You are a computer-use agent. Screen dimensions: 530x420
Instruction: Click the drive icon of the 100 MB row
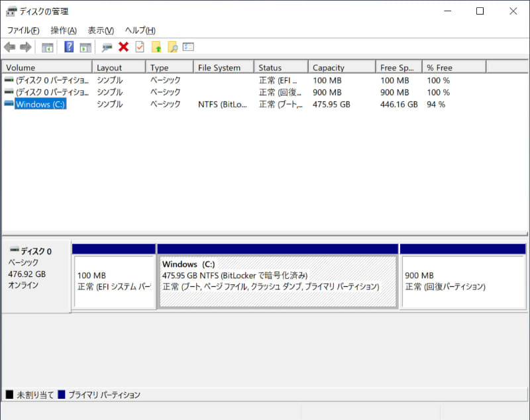[9, 79]
